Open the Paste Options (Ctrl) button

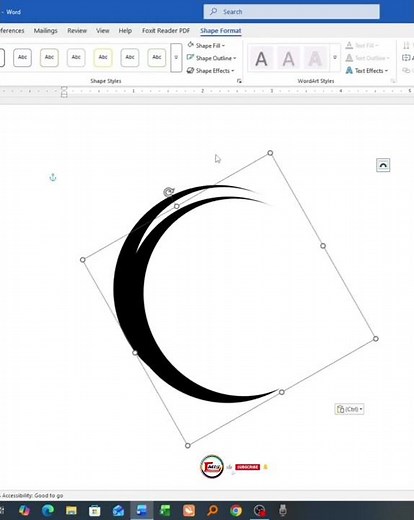click(x=349, y=409)
